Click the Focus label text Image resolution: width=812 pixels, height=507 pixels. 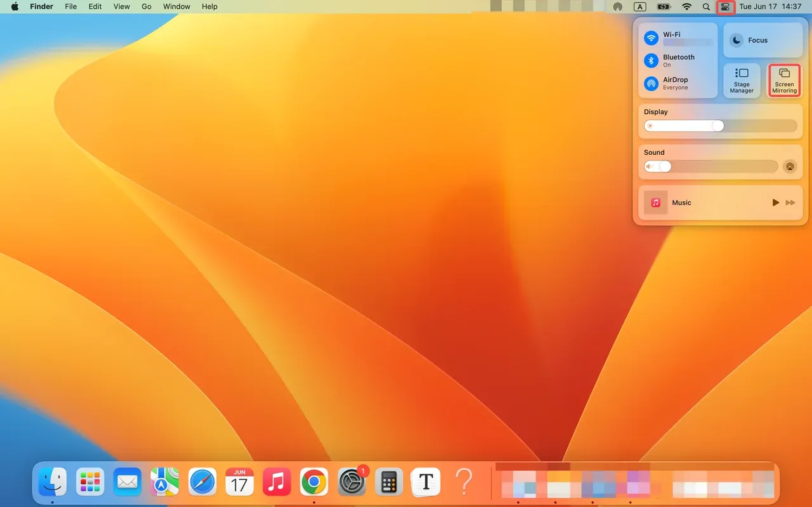click(x=758, y=40)
